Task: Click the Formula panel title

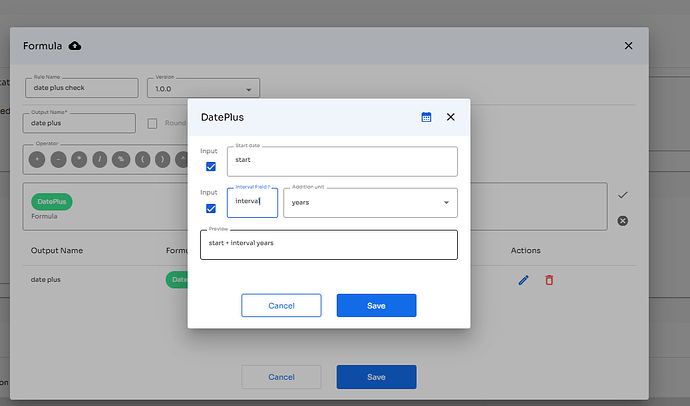Action: pos(43,46)
